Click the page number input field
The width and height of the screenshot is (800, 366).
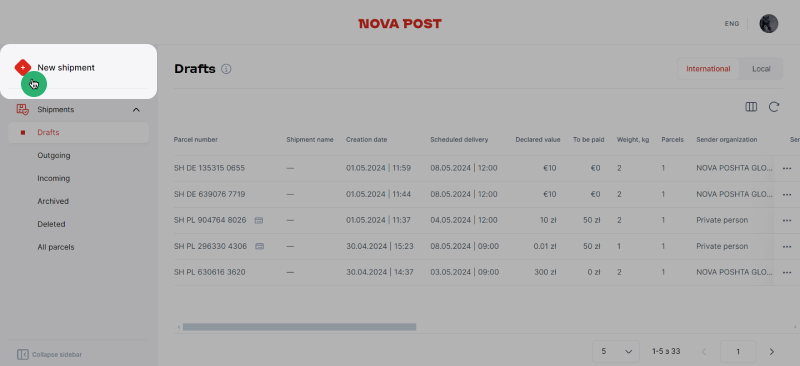click(738, 351)
